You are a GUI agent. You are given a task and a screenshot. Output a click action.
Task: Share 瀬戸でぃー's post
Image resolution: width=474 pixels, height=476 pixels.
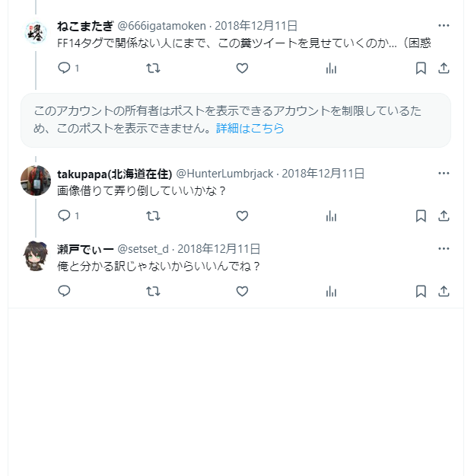coord(444,290)
